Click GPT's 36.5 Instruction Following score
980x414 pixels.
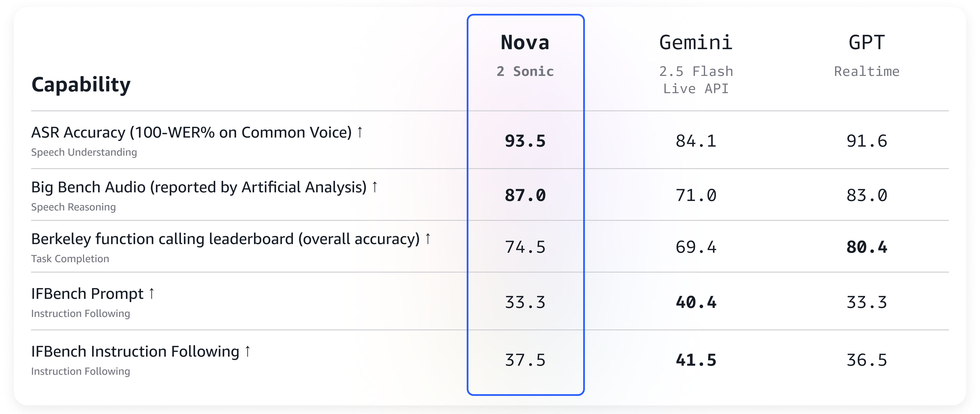click(x=867, y=360)
